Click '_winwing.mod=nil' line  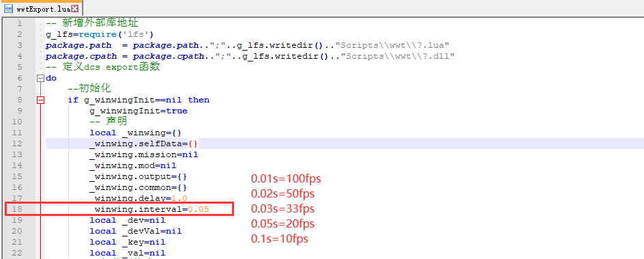133,165
